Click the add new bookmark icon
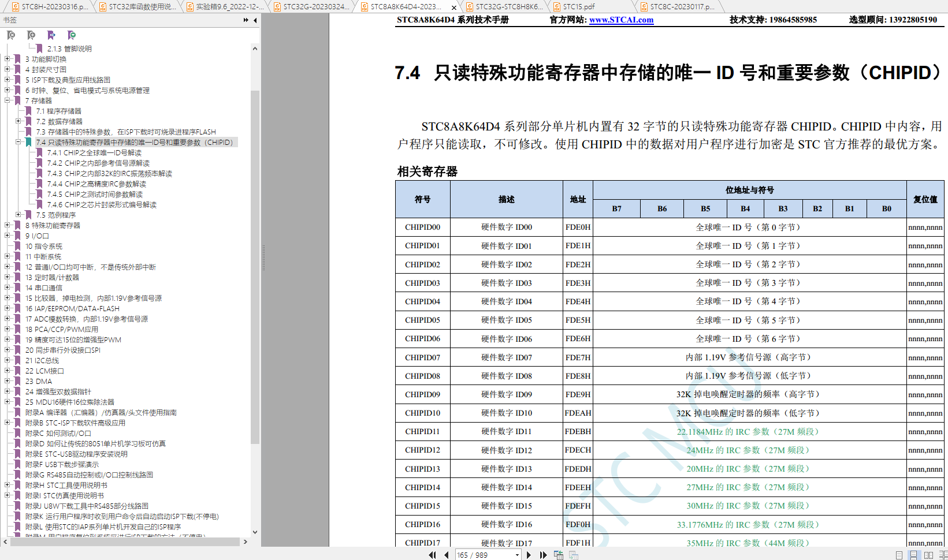 (31, 35)
